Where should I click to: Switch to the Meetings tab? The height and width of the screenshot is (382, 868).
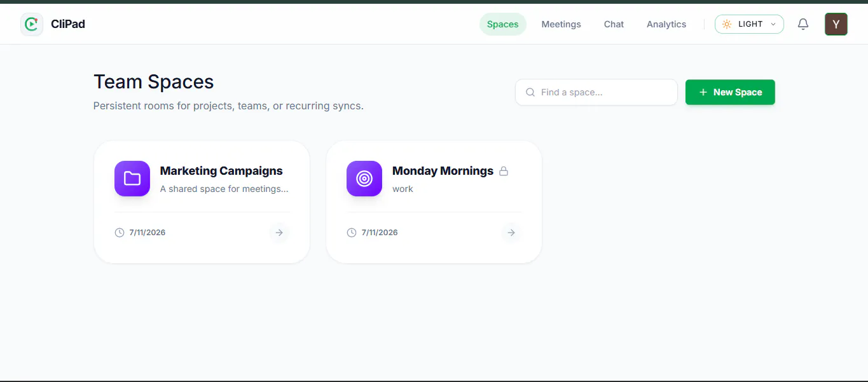(x=561, y=24)
